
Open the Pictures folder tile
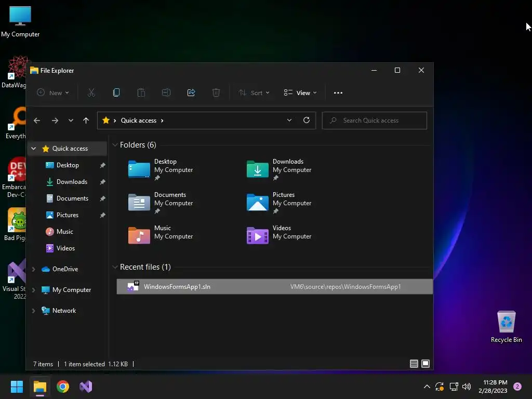(279, 203)
